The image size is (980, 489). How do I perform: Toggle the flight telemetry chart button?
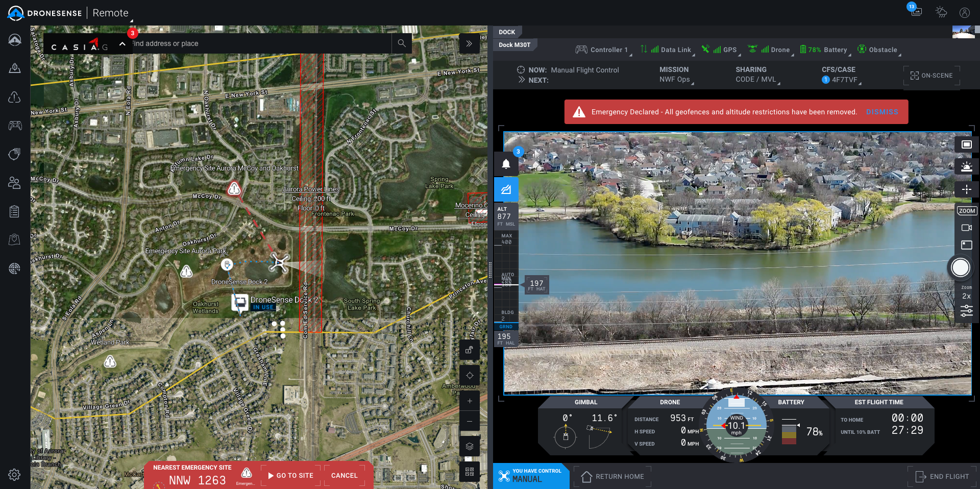(506, 189)
